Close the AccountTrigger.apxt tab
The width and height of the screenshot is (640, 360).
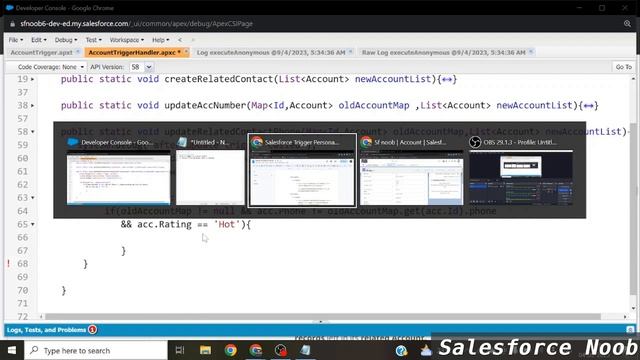pyautogui.click(x=78, y=52)
